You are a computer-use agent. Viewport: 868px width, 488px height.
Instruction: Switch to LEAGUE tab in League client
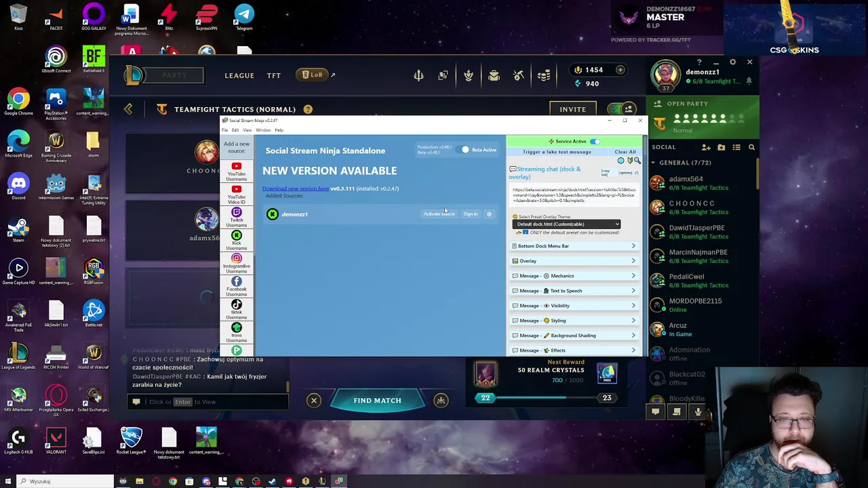pyautogui.click(x=239, y=75)
